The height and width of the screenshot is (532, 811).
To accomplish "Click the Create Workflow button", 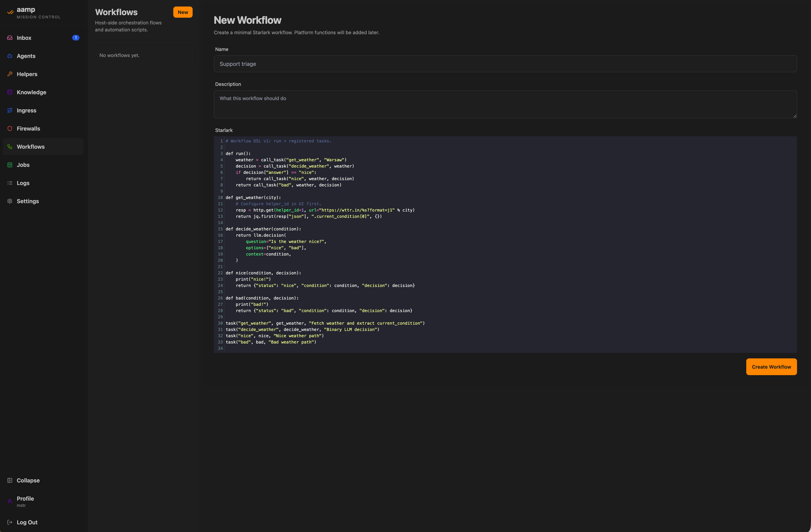I will 771,367.
